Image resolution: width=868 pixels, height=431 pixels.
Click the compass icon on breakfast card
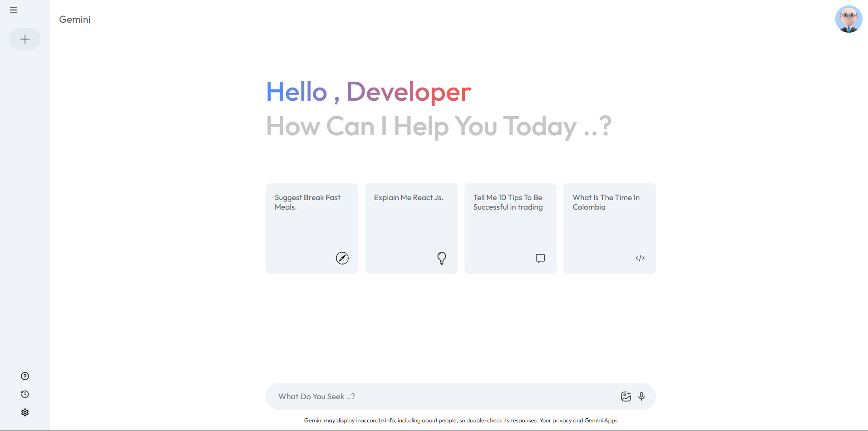point(342,258)
